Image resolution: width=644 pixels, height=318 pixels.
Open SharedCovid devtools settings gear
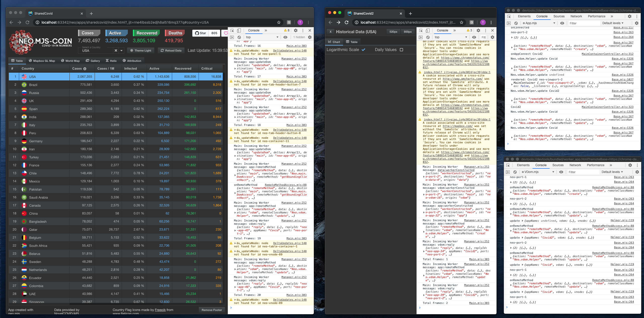(x=296, y=30)
